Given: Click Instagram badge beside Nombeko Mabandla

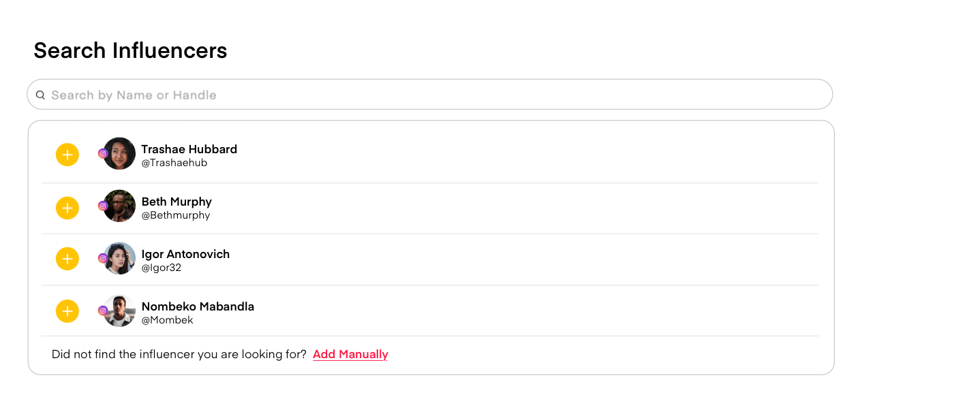Looking at the screenshot, I should tap(103, 310).
